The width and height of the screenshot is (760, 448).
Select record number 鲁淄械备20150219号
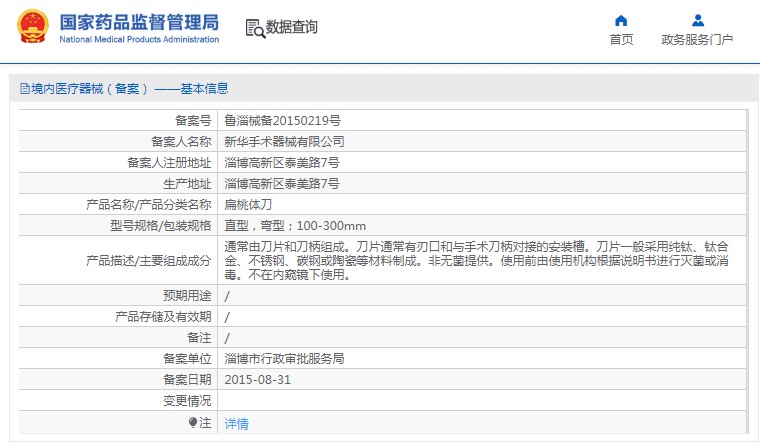point(282,120)
